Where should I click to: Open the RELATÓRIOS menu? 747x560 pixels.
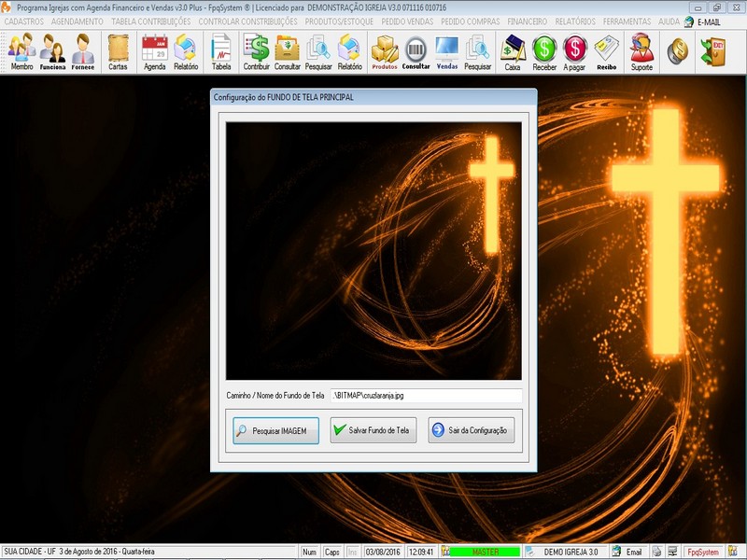[x=574, y=21]
